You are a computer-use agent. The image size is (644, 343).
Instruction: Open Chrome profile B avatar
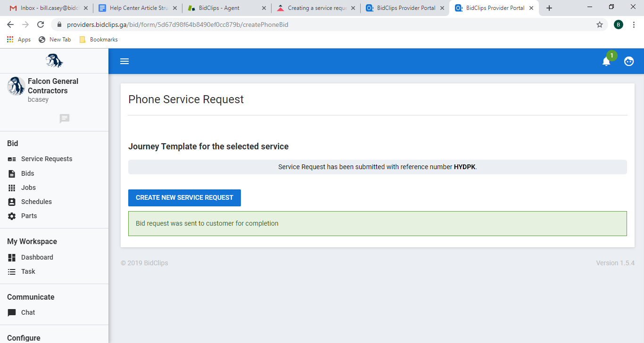(619, 24)
